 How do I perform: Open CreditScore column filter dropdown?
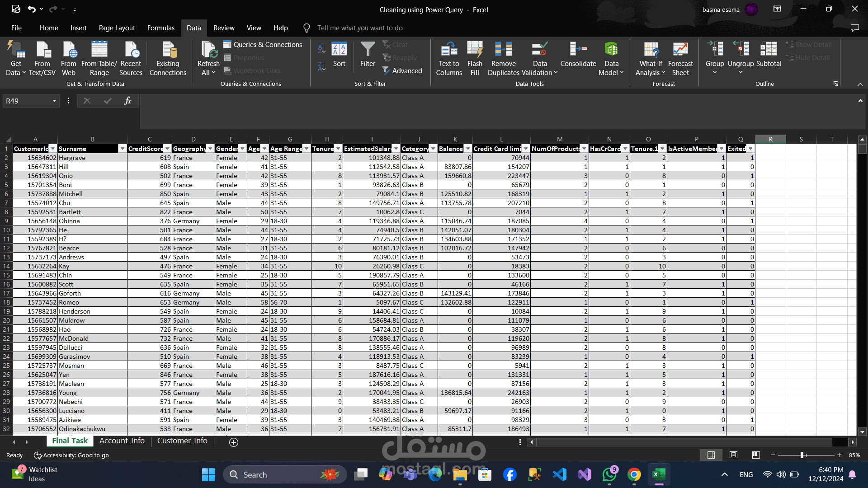[x=167, y=149]
